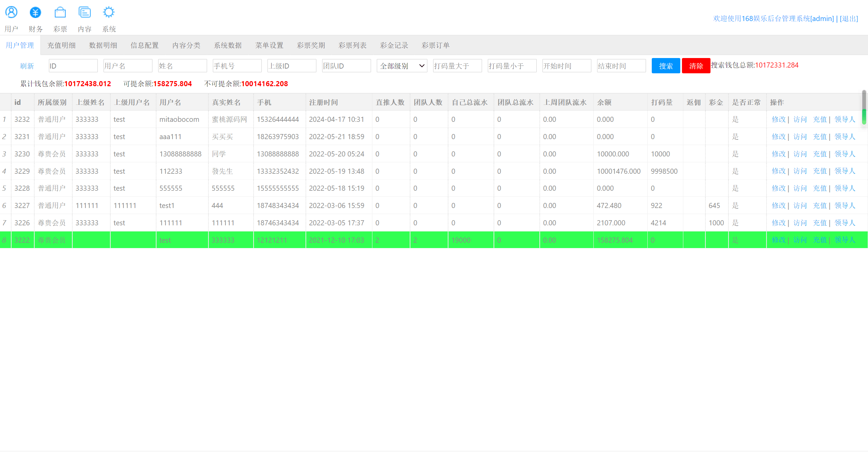Image resolution: width=868 pixels, height=452 pixels.
Task: Click 修改 for user mitaobocom
Action: (x=778, y=119)
